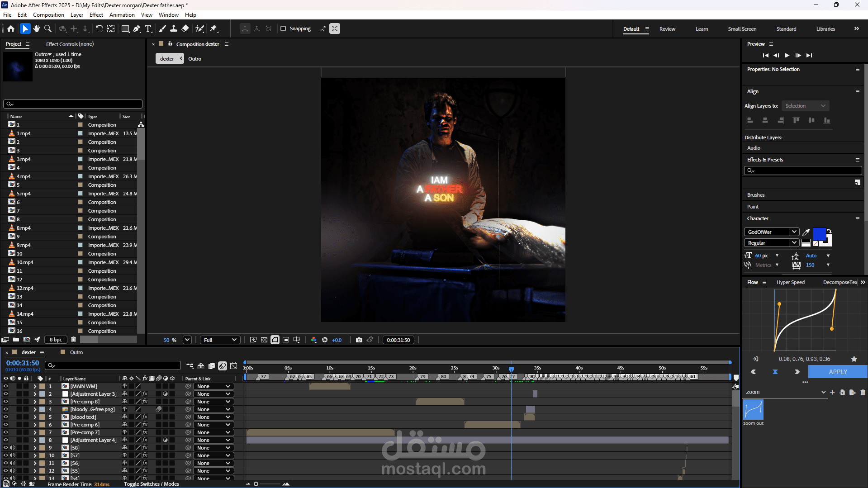Select the Roto Brush tool
868x488 pixels.
point(199,28)
